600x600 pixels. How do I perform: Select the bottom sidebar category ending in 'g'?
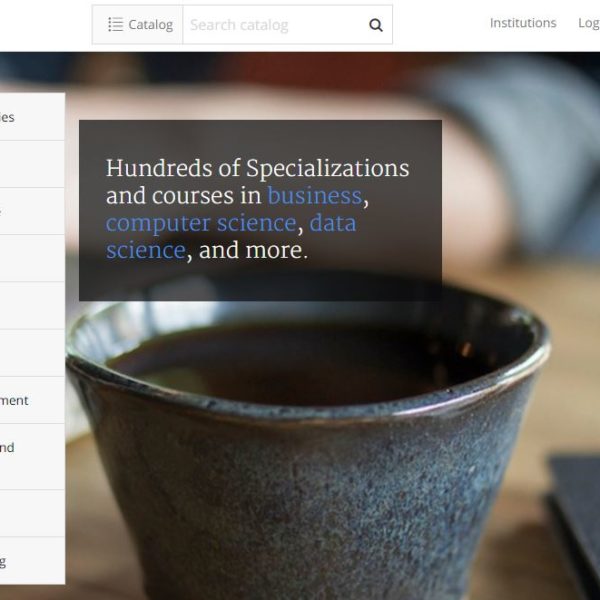click(x=32, y=561)
